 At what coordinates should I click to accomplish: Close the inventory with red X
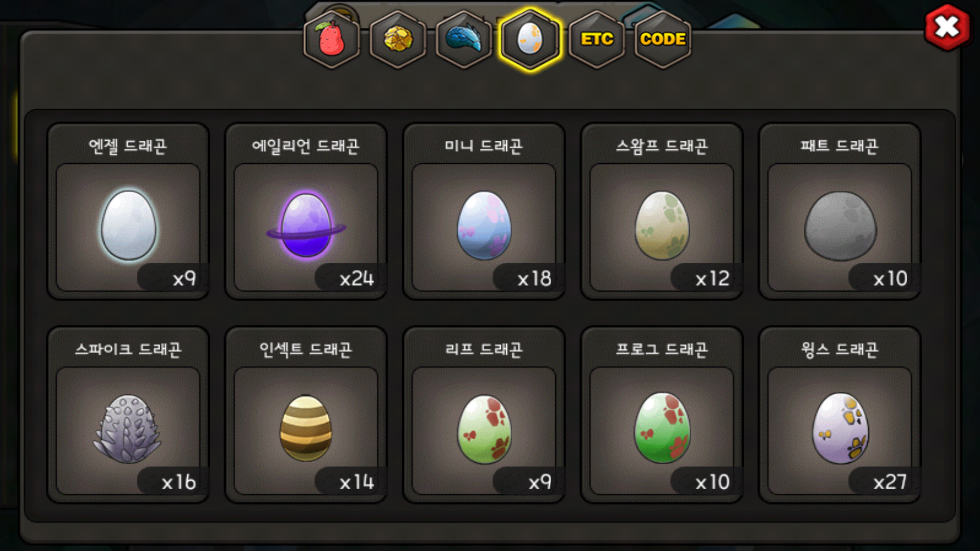pos(947,28)
